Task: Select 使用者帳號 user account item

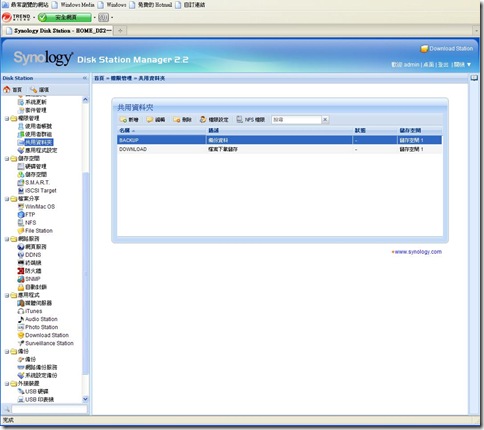Action: 38,126
